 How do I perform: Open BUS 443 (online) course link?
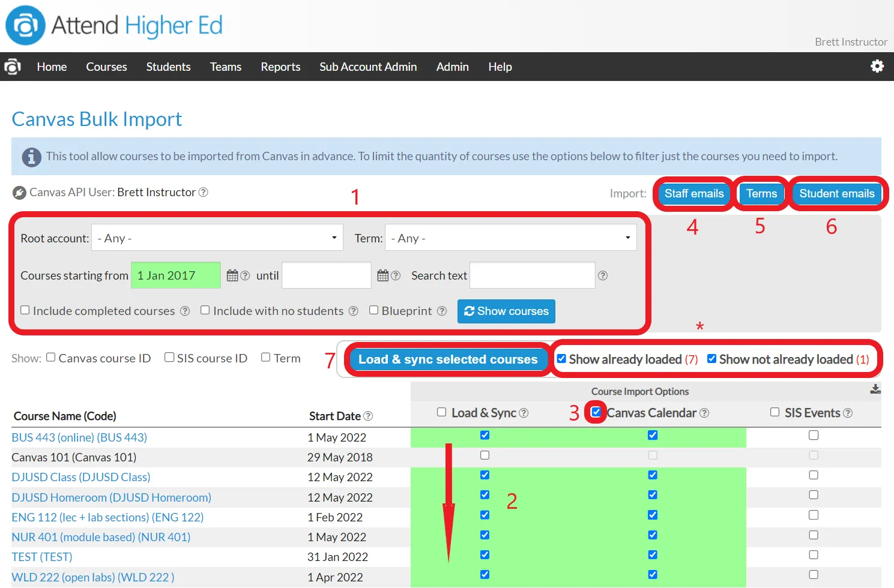(79, 437)
